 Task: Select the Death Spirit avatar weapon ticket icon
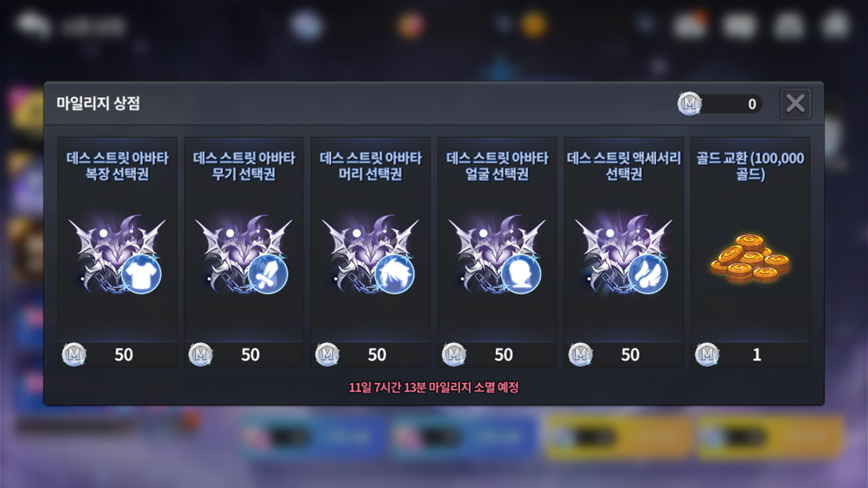pos(244,254)
